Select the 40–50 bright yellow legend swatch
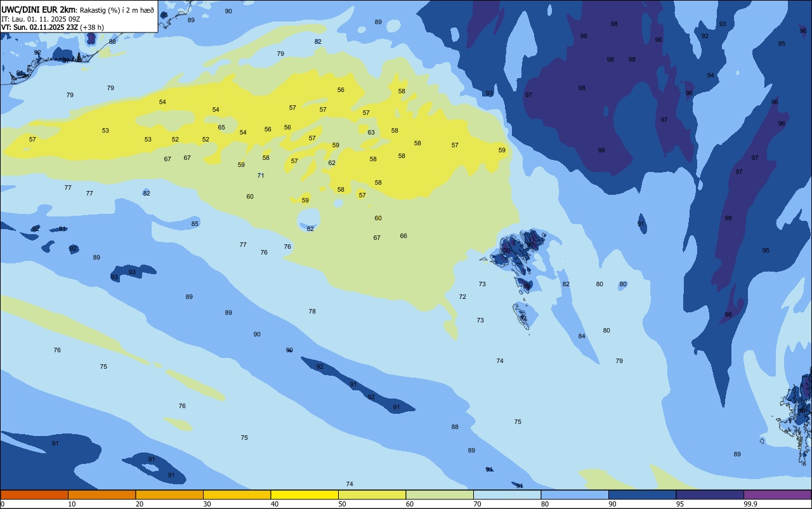812x509 pixels. tap(304, 494)
